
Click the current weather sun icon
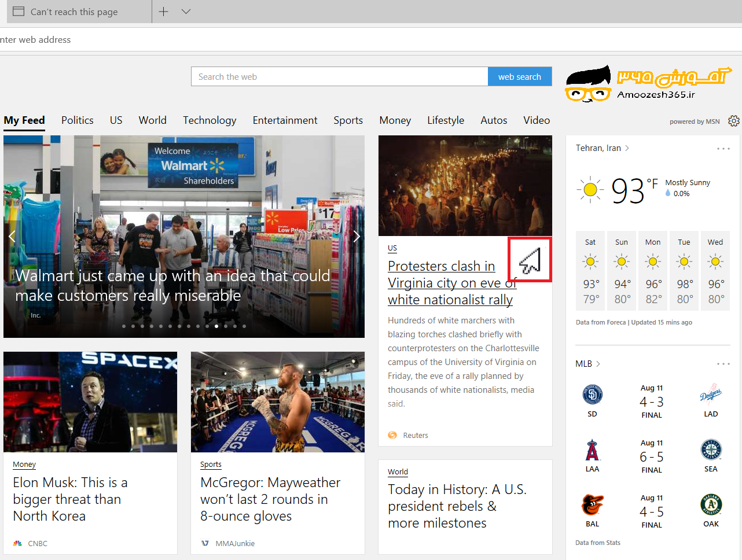590,189
